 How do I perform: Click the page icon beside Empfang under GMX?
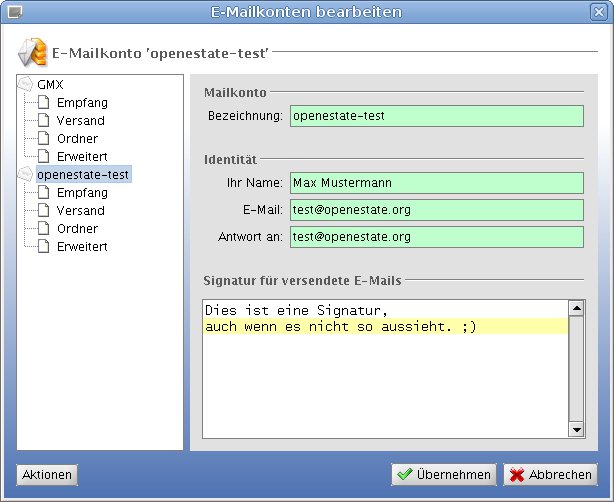(x=44, y=103)
